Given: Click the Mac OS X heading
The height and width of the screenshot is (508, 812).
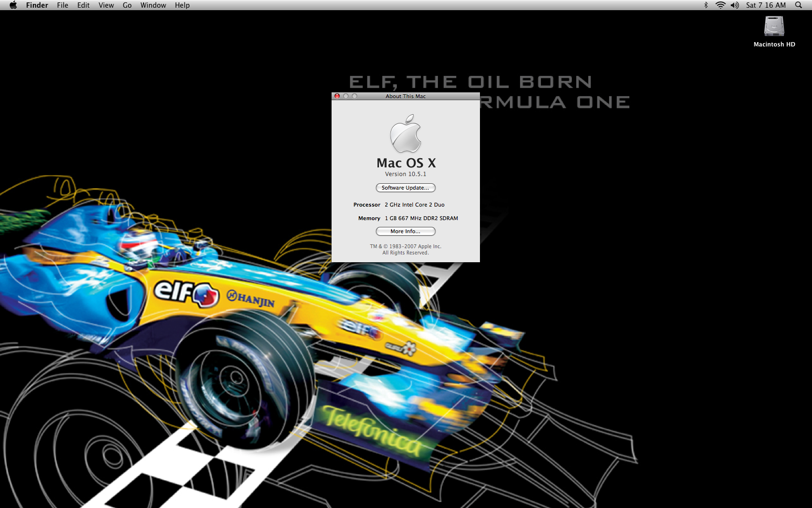Looking at the screenshot, I should point(406,163).
